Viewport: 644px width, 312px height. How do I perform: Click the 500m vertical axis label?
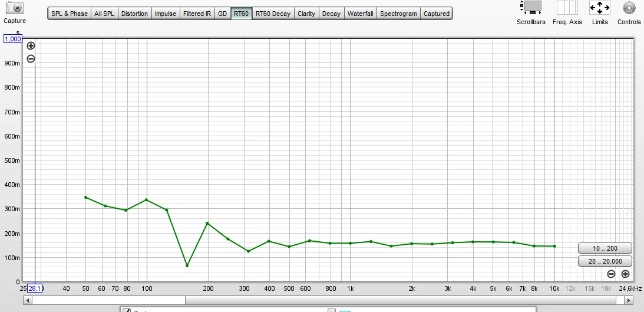(12, 160)
